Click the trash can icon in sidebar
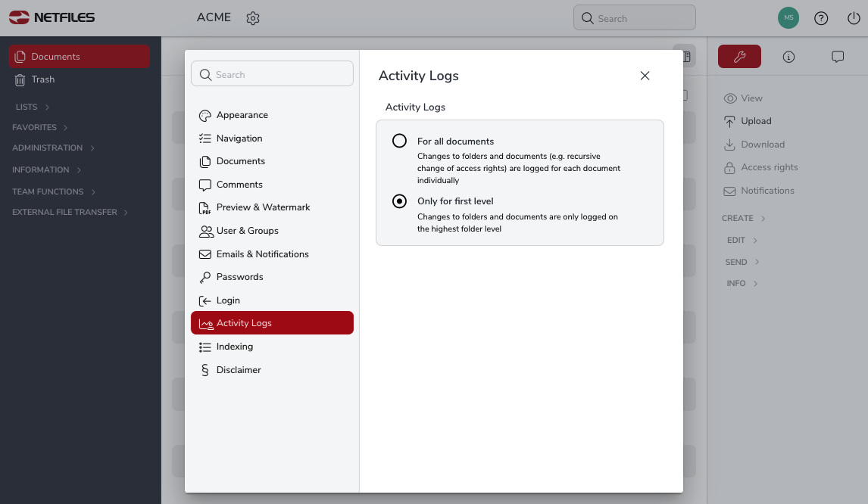This screenshot has width=868, height=504. [20, 79]
